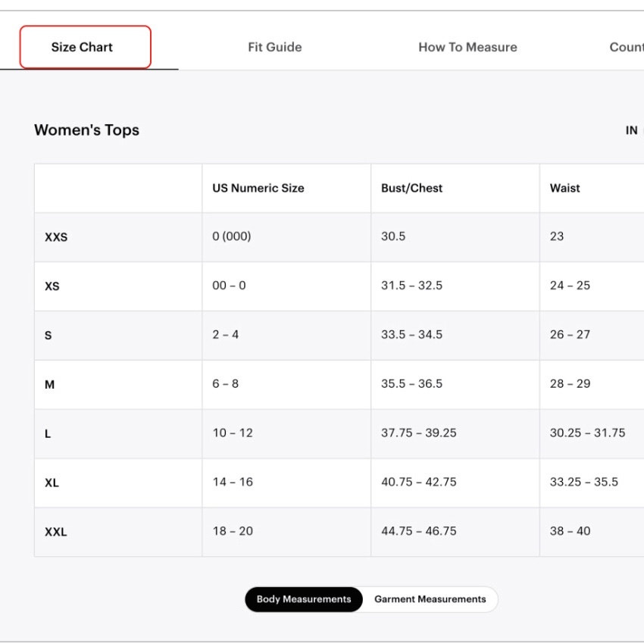Click the '37.75 – 39.25' bust value
This screenshot has width=644, height=644.
(x=418, y=433)
